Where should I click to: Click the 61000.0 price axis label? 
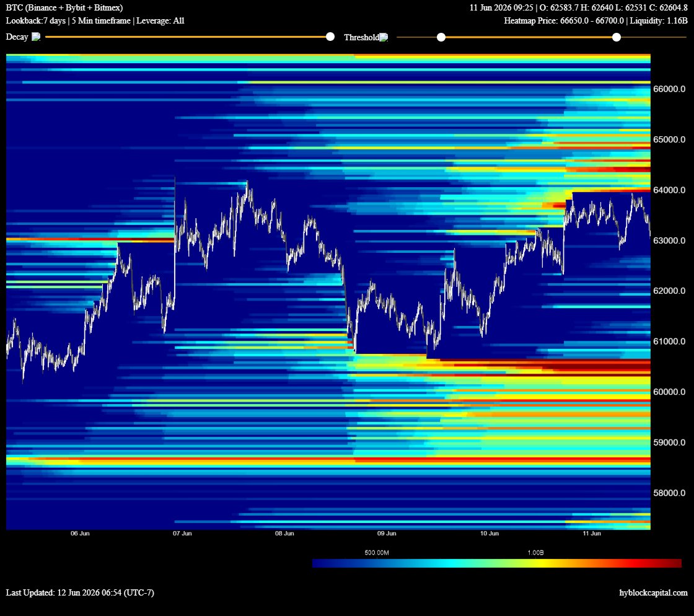coord(669,341)
